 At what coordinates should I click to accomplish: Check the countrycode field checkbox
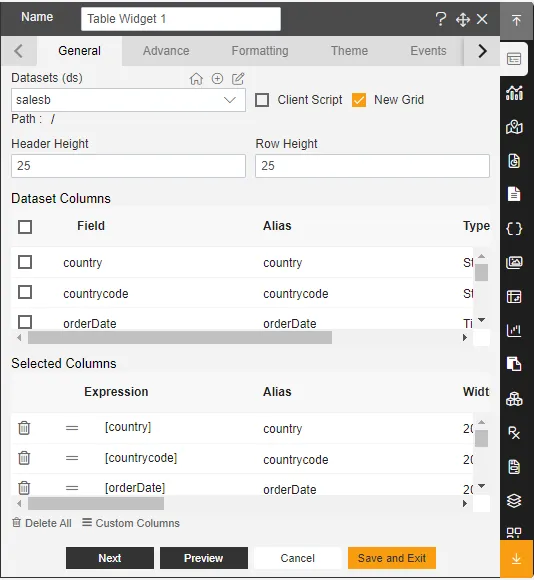(x=25, y=292)
